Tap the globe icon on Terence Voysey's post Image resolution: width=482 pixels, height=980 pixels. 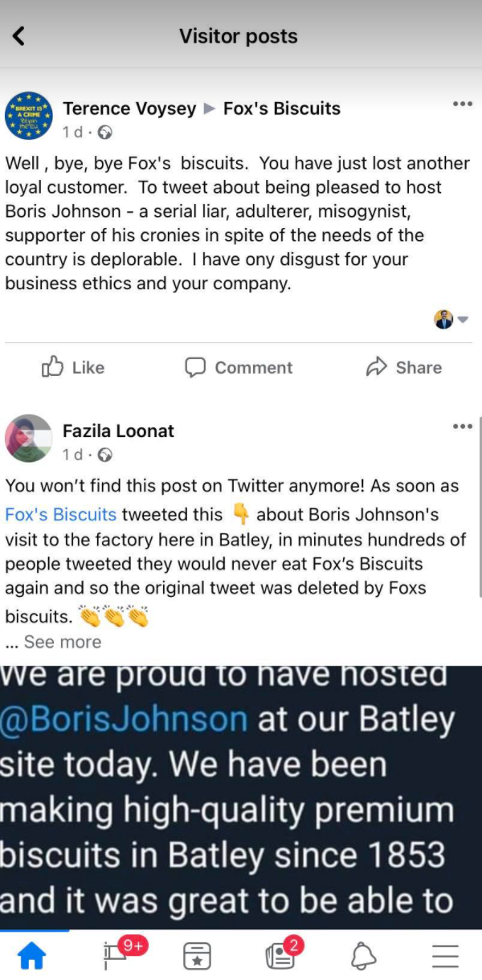click(x=104, y=133)
